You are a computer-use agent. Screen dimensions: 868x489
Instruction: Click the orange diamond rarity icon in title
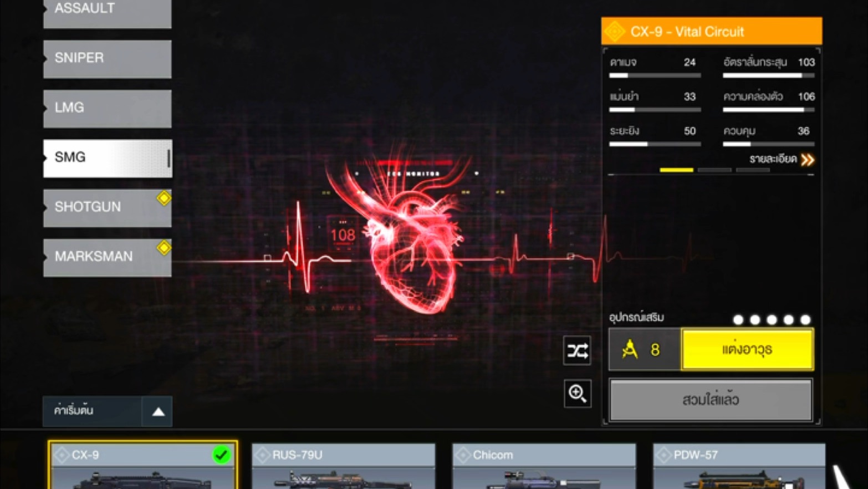615,32
